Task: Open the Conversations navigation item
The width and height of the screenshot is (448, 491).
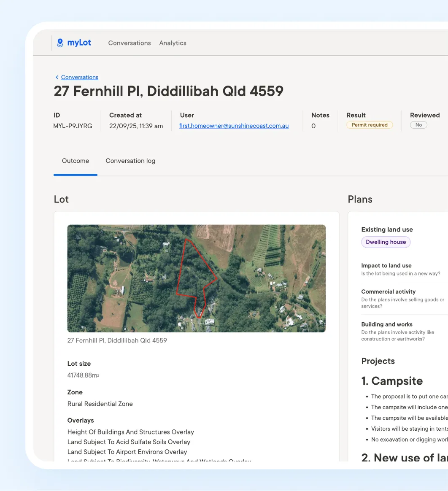Action: point(129,43)
